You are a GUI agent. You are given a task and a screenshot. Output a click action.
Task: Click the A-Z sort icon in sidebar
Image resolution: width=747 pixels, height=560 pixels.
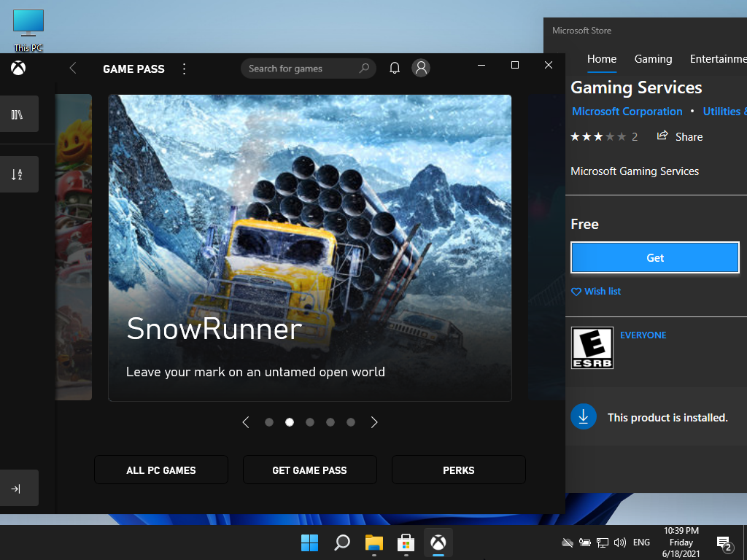point(18,174)
